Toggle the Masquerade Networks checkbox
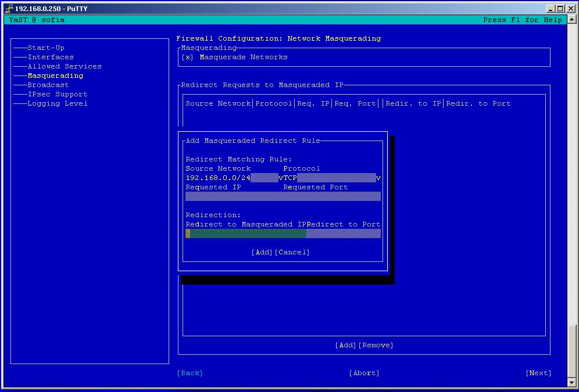Screen dimensions: 579x392 (188, 57)
